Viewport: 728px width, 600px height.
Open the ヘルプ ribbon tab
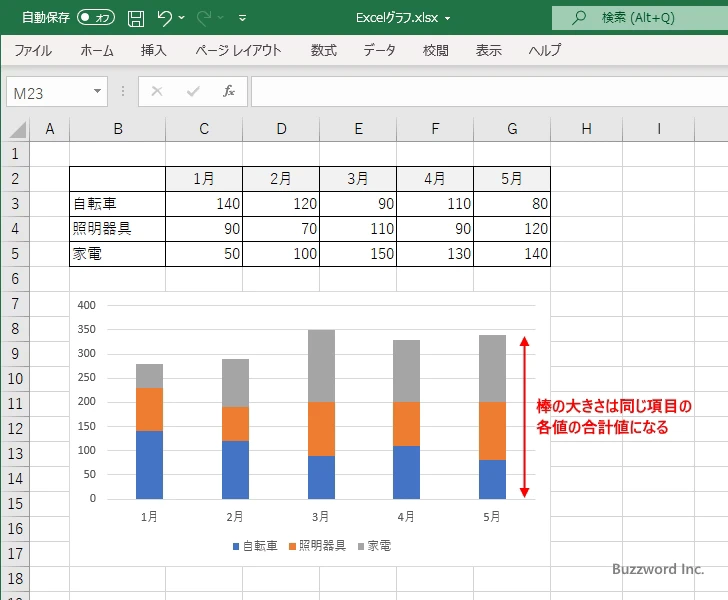[x=545, y=50]
